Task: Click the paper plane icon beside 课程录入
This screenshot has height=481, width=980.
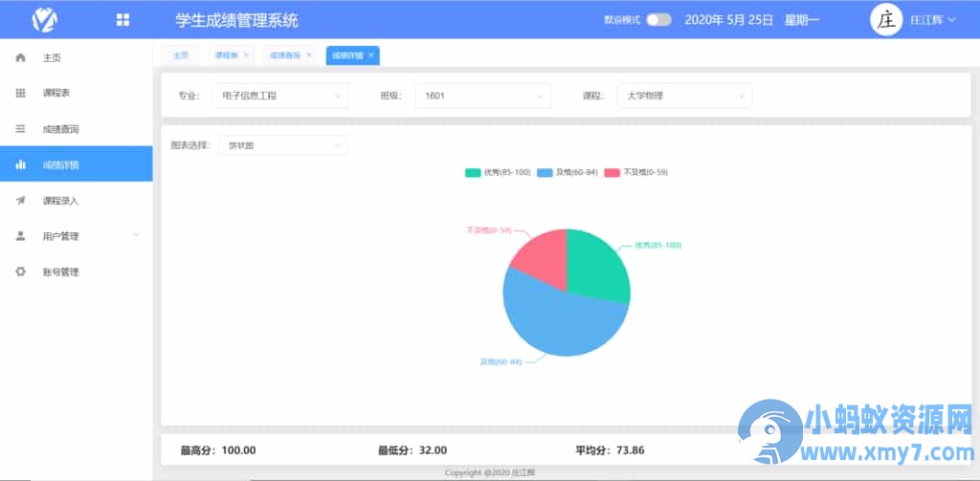Action: pos(20,201)
